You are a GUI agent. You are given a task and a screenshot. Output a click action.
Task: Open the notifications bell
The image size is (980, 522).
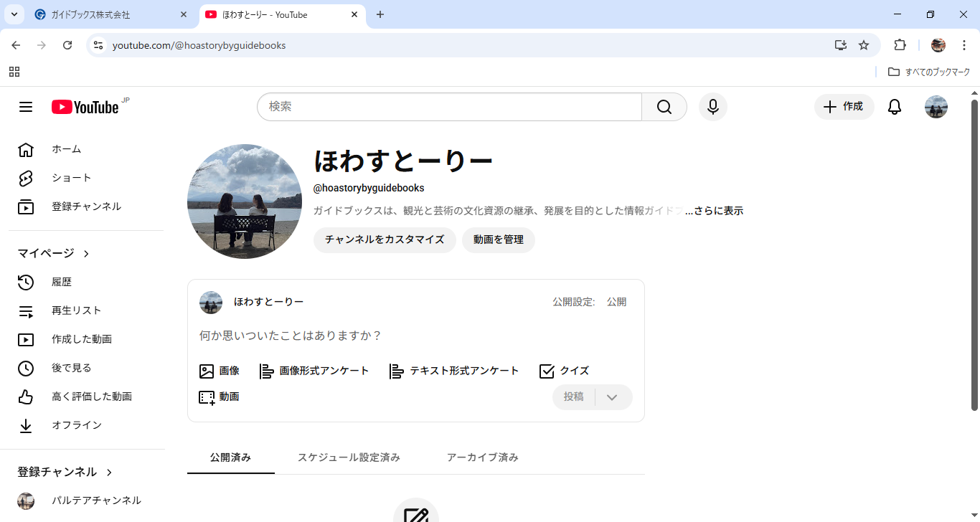[894, 107]
